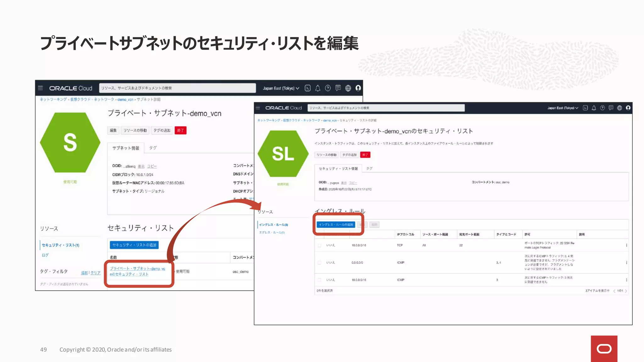This screenshot has height=362, width=644.
Task: Open Cloud Shell icon in subnet details window
Action: click(308, 88)
